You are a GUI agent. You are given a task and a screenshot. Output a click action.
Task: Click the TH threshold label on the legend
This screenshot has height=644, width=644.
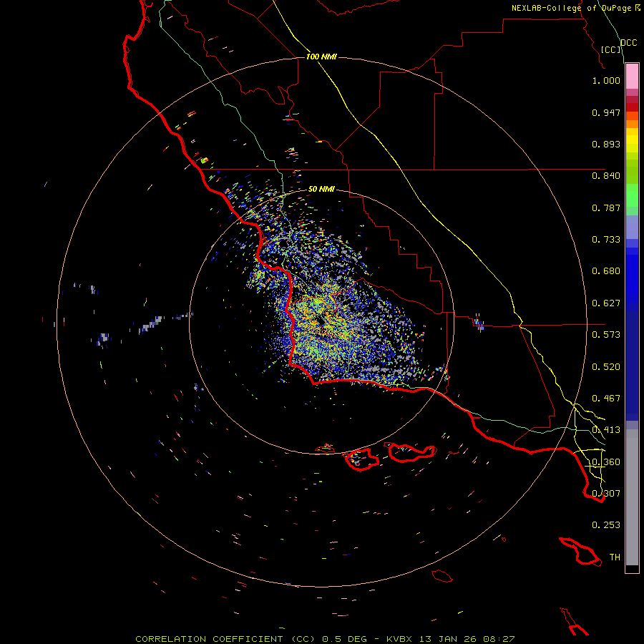[x=615, y=557]
